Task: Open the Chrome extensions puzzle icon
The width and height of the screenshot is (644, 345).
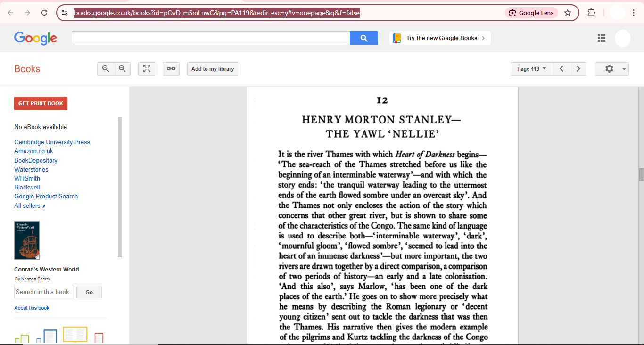Action: pyautogui.click(x=591, y=13)
